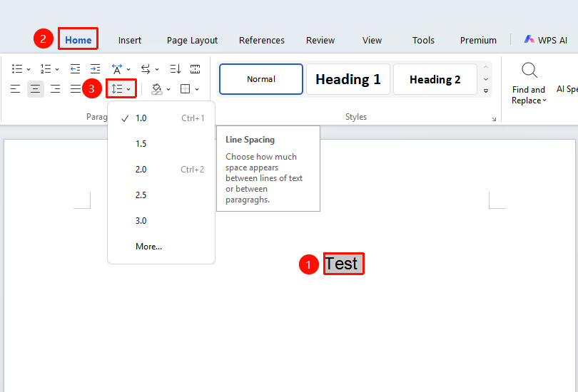Open More... line spacing options
Image resolution: width=578 pixels, height=392 pixels.
coord(161,247)
